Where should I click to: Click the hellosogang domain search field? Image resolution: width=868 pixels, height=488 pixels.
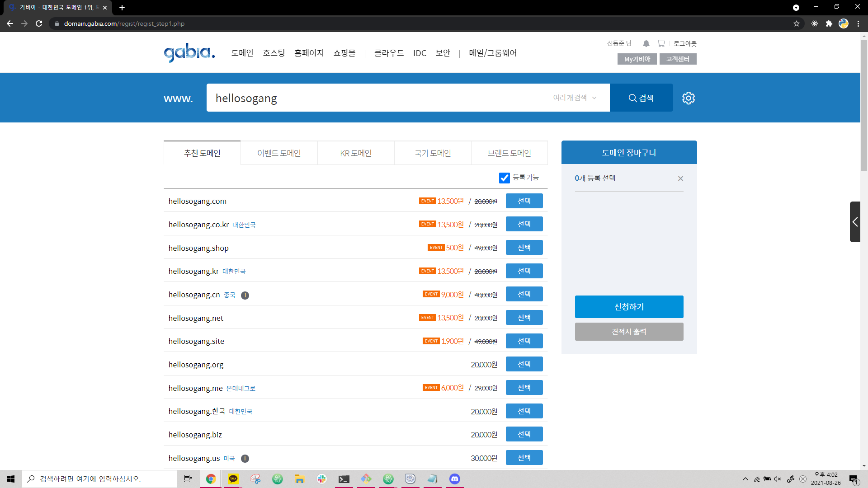point(375,98)
